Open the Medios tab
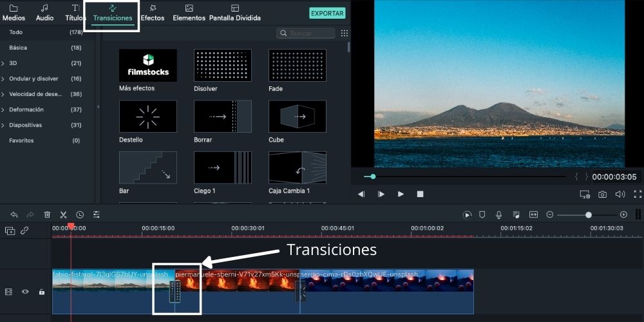This screenshot has width=644, height=322. click(x=14, y=13)
